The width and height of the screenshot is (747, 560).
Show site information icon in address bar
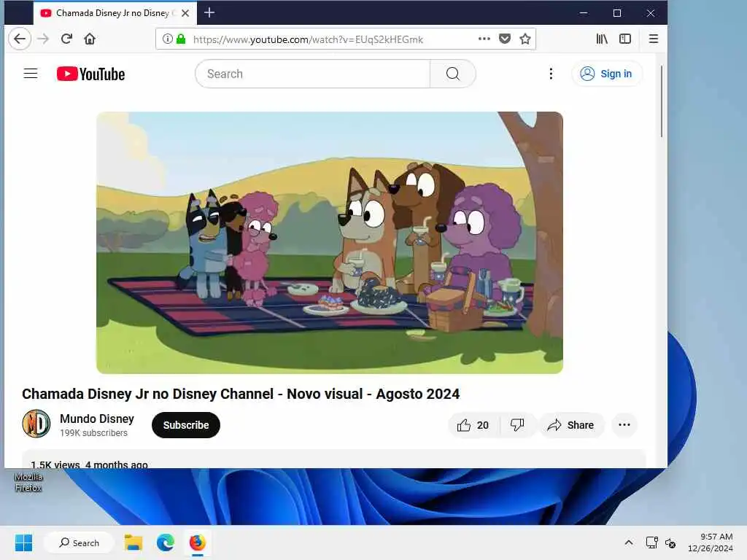pos(167,39)
